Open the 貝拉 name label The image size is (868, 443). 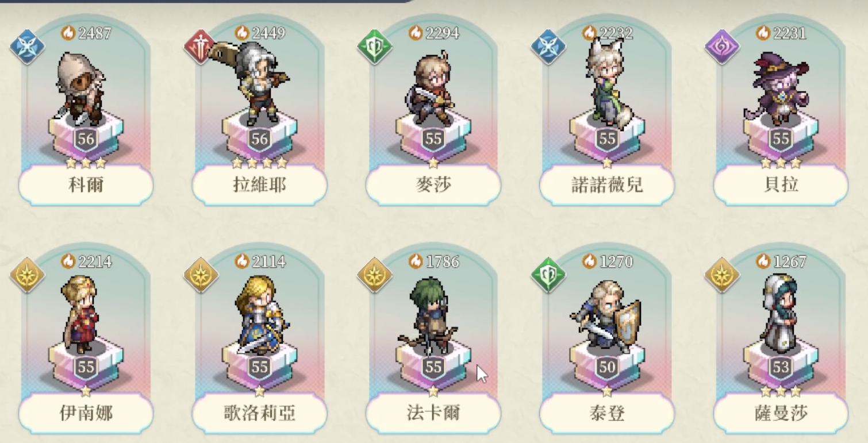tap(780, 186)
